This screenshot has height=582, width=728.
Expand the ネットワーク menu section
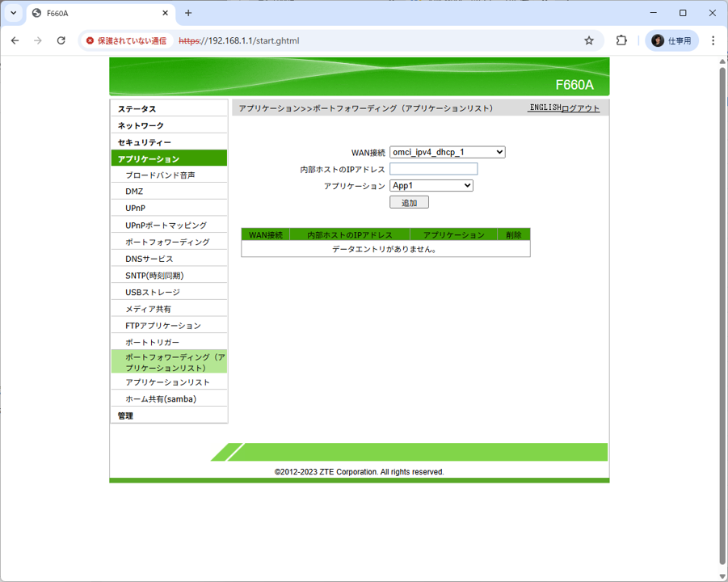[141, 125]
